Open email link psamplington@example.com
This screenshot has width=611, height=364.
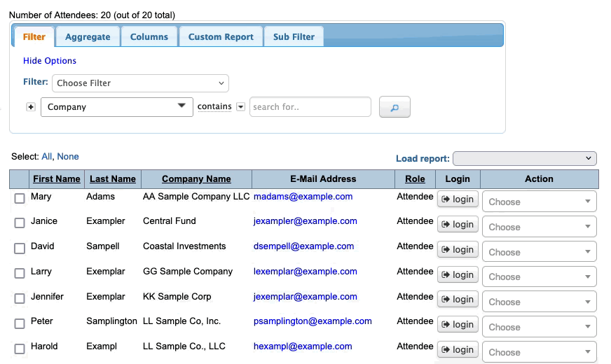313,321
